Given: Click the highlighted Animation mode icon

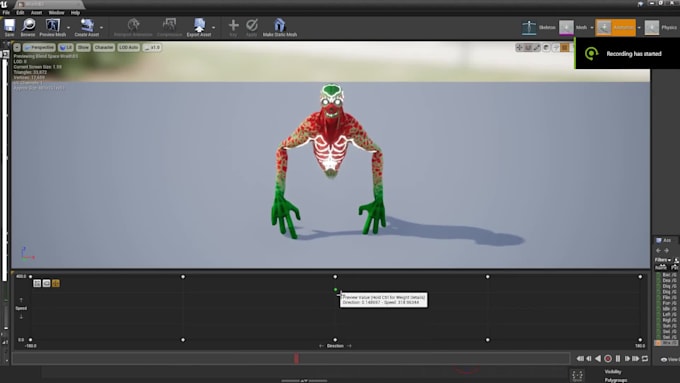Looking at the screenshot, I should coord(603,27).
